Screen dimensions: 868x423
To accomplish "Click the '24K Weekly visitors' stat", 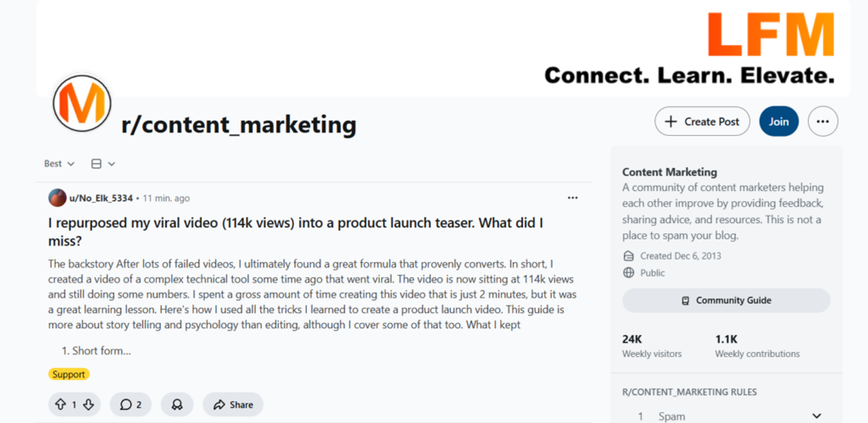I will pos(652,346).
